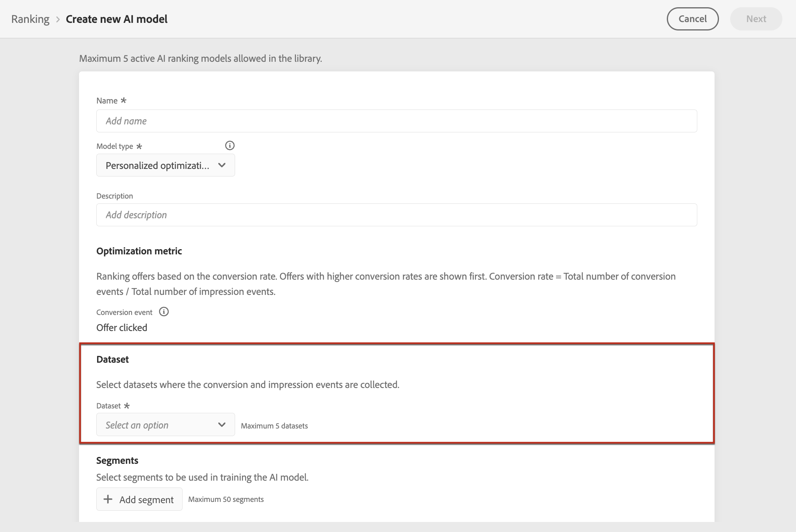Click the Dataset section heading
Image resolution: width=796 pixels, height=532 pixels.
pyautogui.click(x=112, y=359)
